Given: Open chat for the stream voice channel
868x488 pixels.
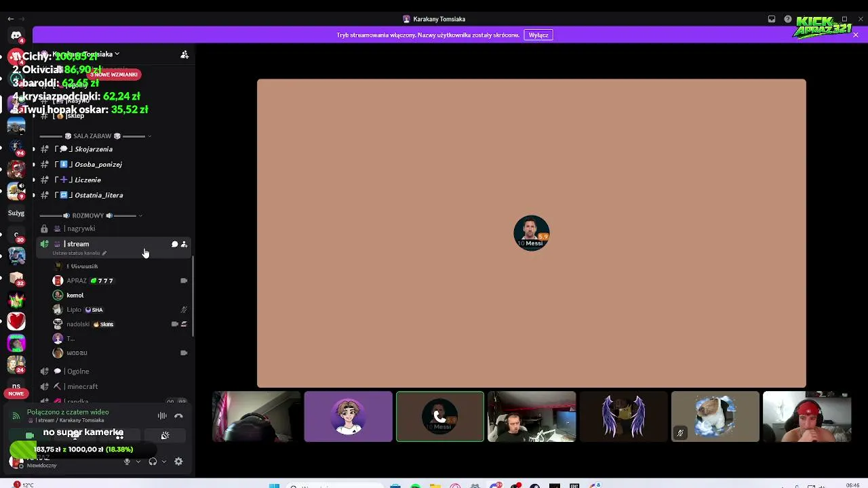Looking at the screenshot, I should tap(174, 244).
